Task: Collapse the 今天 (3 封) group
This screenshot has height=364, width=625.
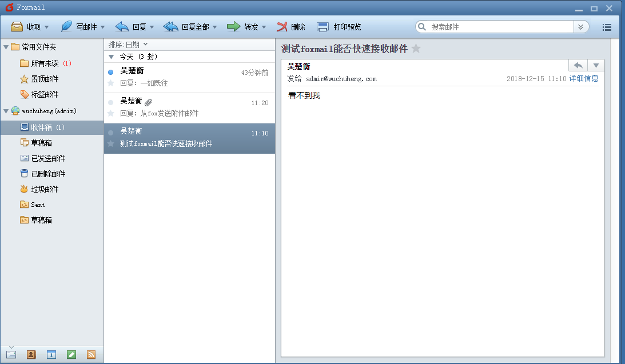Action: point(111,57)
